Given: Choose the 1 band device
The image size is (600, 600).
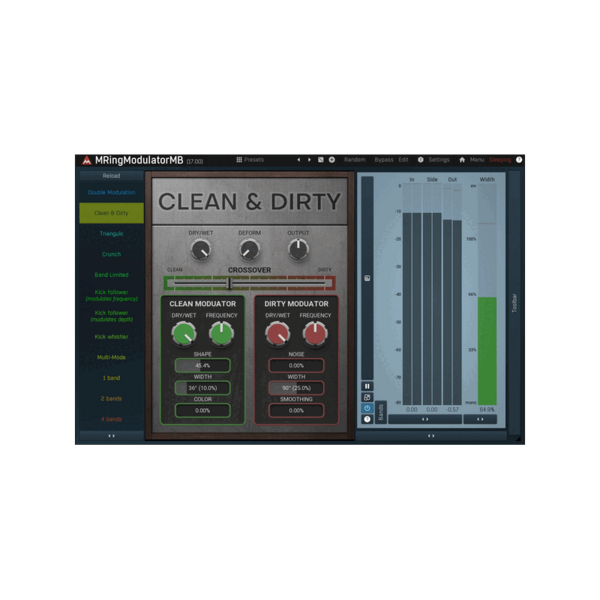Looking at the screenshot, I should 111,378.
